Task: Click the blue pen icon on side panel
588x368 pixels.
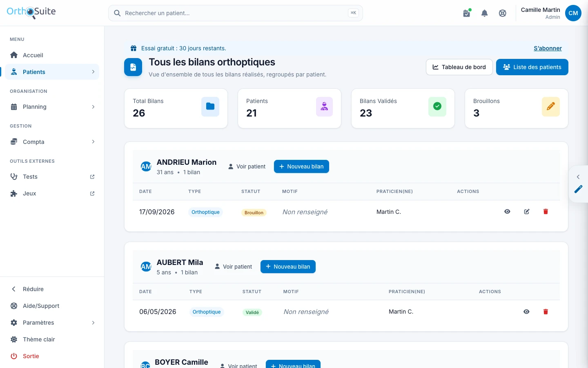Action: coord(578,189)
